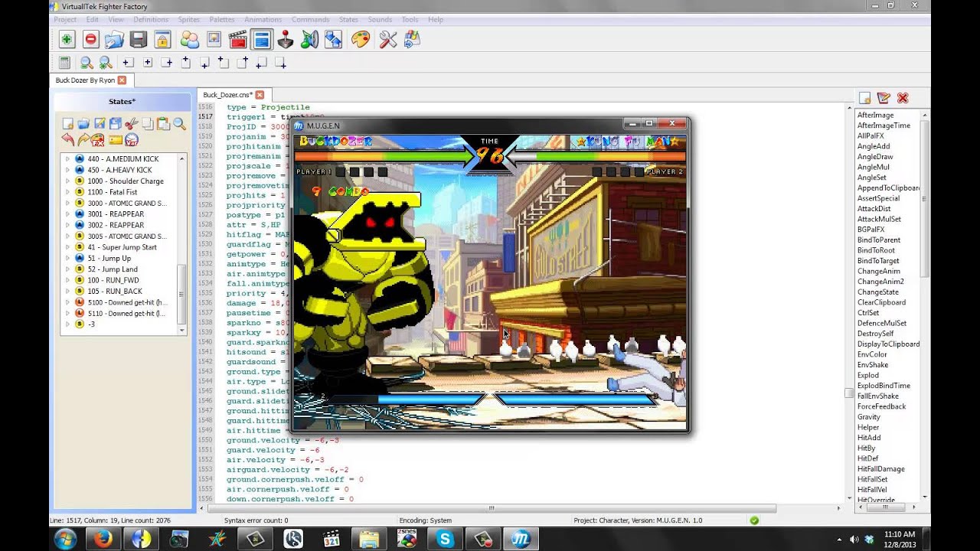Click the green plus New project icon
The width and height of the screenshot is (980, 551).
tap(67, 39)
